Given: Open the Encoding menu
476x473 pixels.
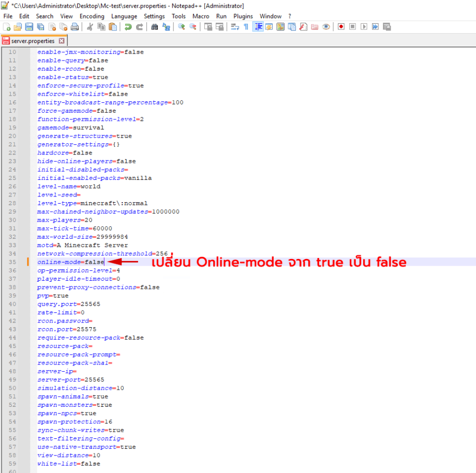Looking at the screenshot, I should [x=92, y=16].
